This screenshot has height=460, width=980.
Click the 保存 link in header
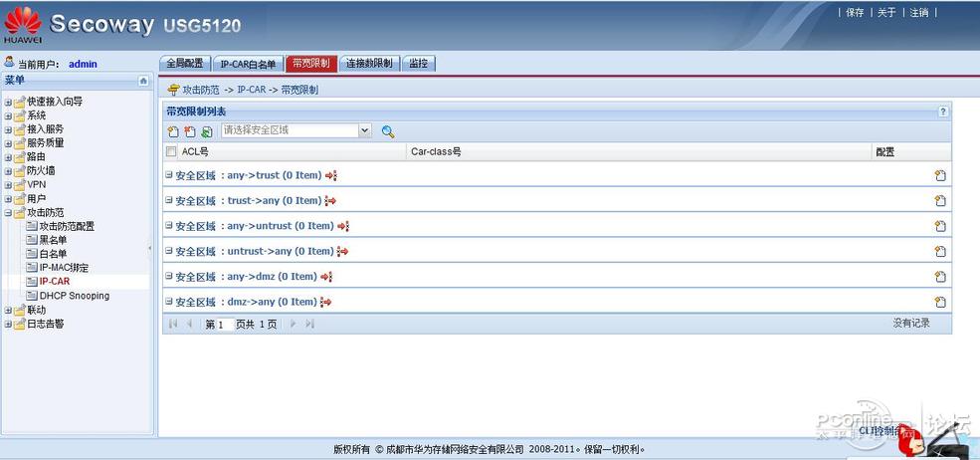point(855,13)
